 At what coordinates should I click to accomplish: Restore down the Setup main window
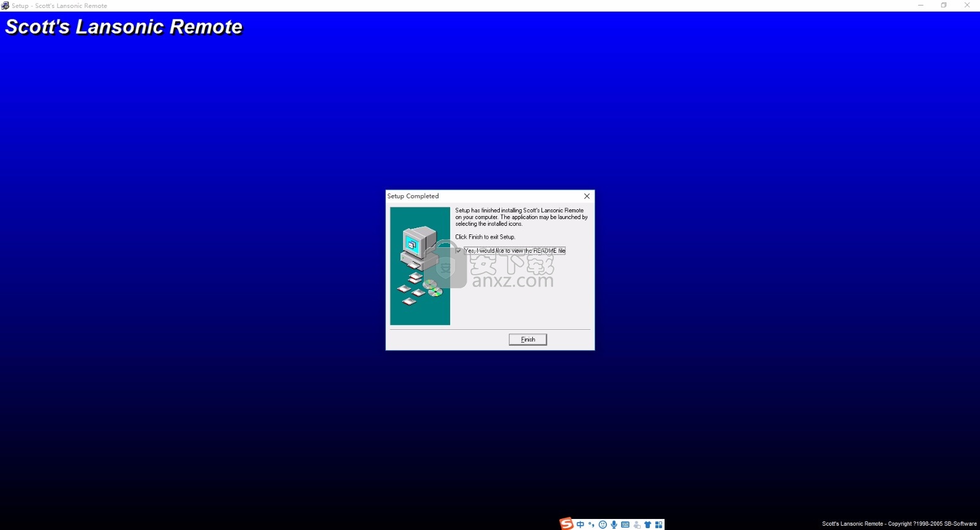coord(944,6)
